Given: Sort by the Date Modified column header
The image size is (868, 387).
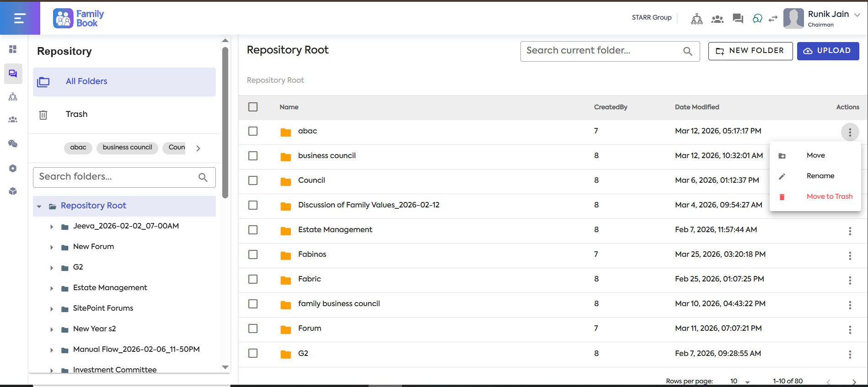Looking at the screenshot, I should (x=697, y=107).
